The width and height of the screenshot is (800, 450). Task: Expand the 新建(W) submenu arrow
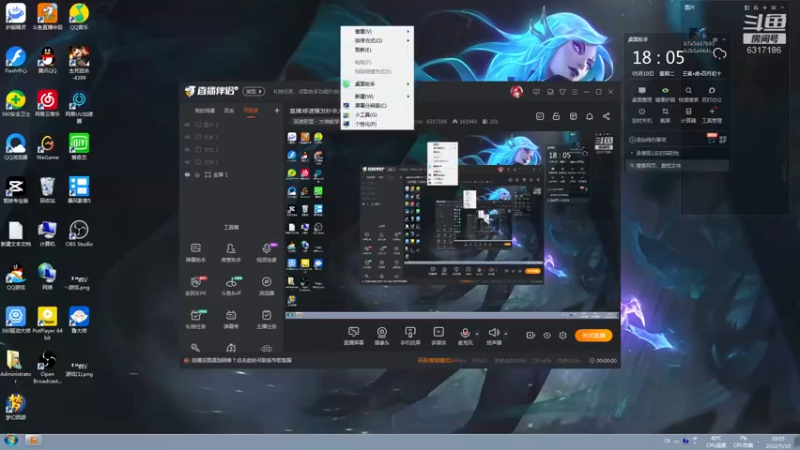(408, 96)
